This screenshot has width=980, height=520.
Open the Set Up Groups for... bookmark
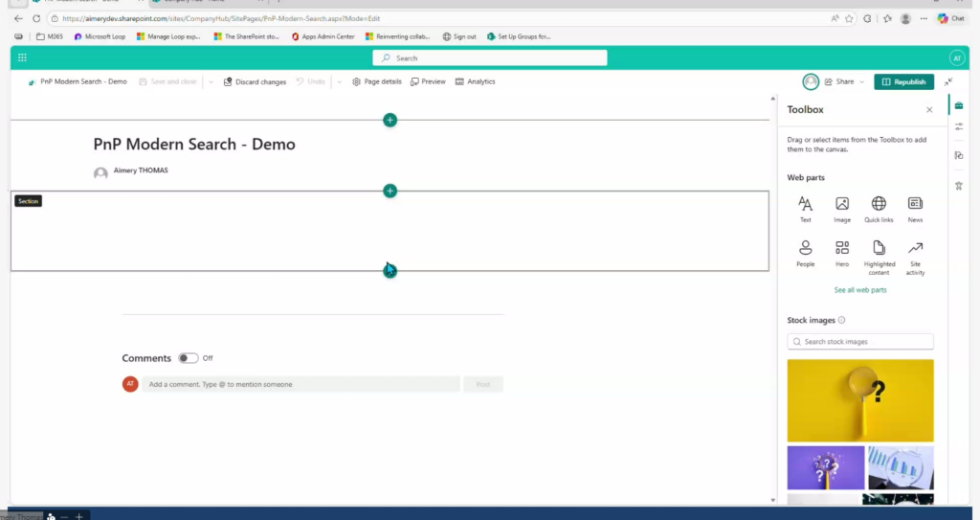[519, 36]
